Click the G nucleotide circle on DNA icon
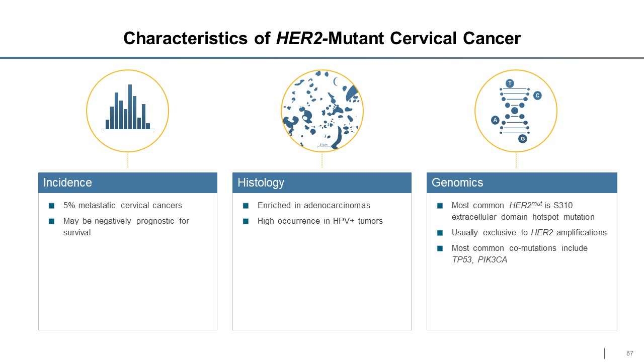The width and height of the screenshot is (644, 362). (x=523, y=138)
